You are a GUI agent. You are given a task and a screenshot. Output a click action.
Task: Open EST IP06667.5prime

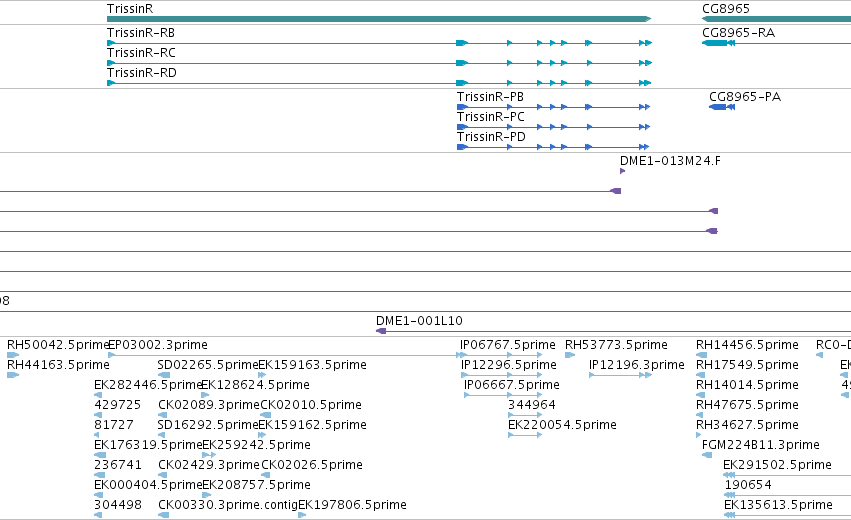tap(512, 385)
